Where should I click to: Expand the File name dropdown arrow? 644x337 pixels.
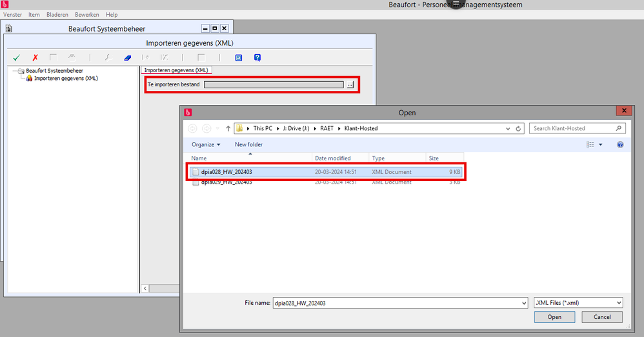524,303
